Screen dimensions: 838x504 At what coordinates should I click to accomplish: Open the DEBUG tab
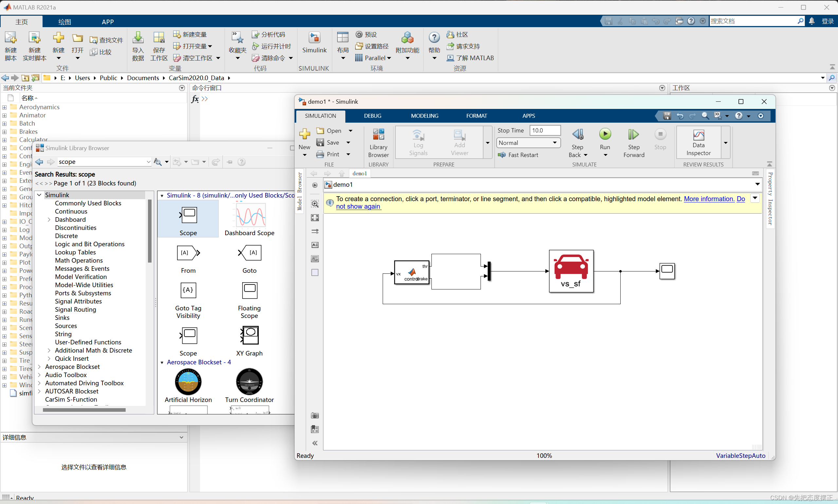click(x=373, y=116)
